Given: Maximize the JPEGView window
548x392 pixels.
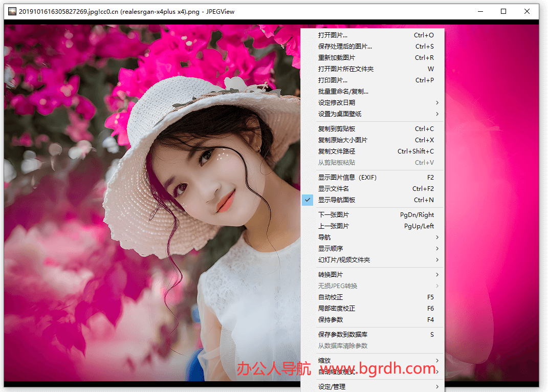Looking at the screenshot, I should [503, 11].
